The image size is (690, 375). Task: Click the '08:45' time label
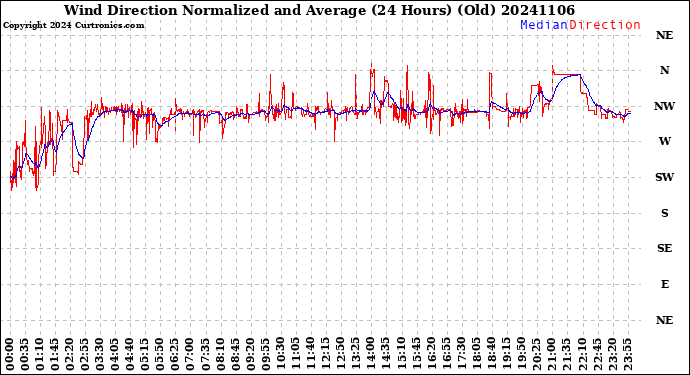(x=235, y=354)
